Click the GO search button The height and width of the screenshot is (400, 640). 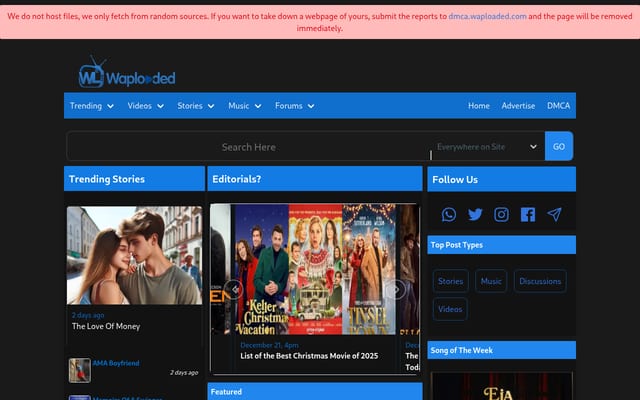[559, 146]
